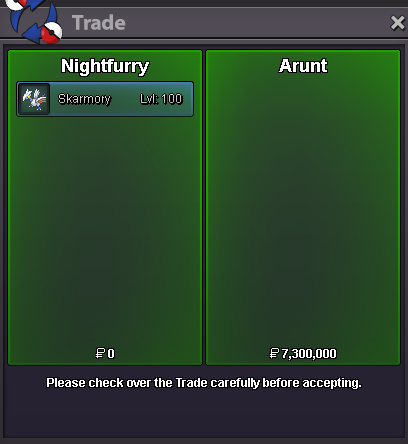Viewport: 408px width, 444px height.
Task: Click the Trade window title text
Action: pos(99,23)
